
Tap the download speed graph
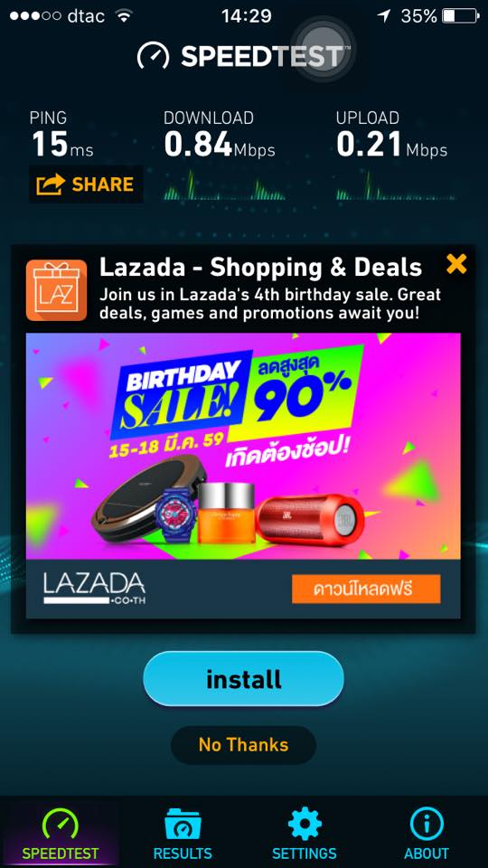pyautogui.click(x=224, y=186)
